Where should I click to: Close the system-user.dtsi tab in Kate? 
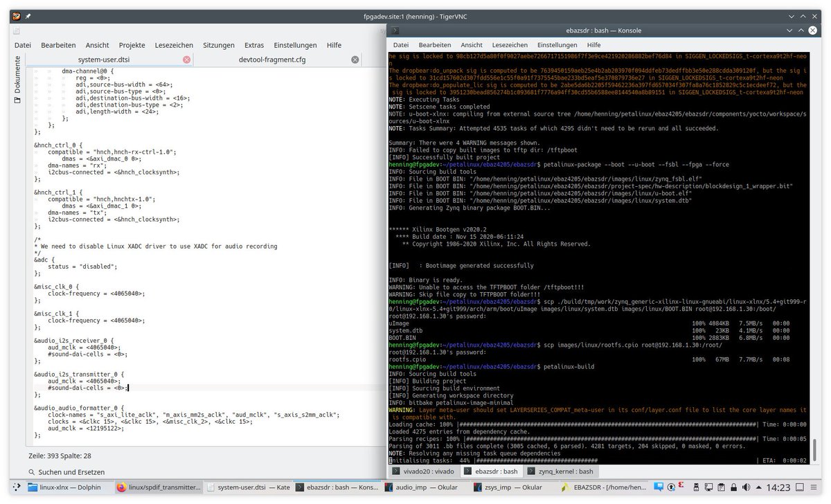coord(186,60)
